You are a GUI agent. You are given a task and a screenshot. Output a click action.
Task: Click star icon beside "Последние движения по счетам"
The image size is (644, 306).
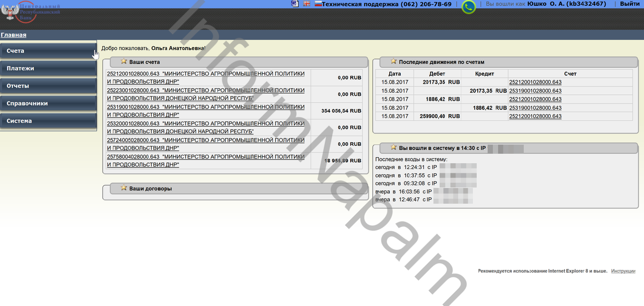coord(394,61)
